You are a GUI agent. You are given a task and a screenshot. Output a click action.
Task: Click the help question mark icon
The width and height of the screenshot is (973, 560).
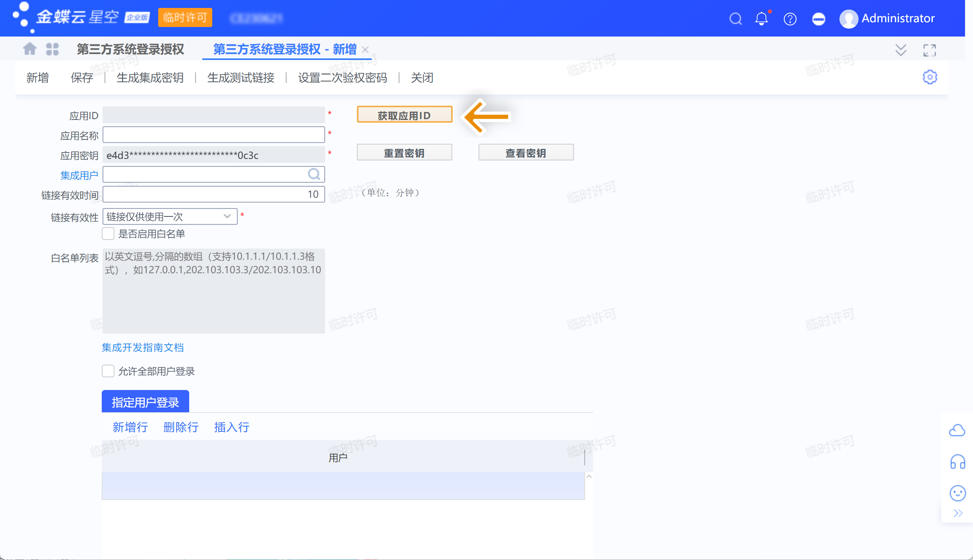coord(790,19)
